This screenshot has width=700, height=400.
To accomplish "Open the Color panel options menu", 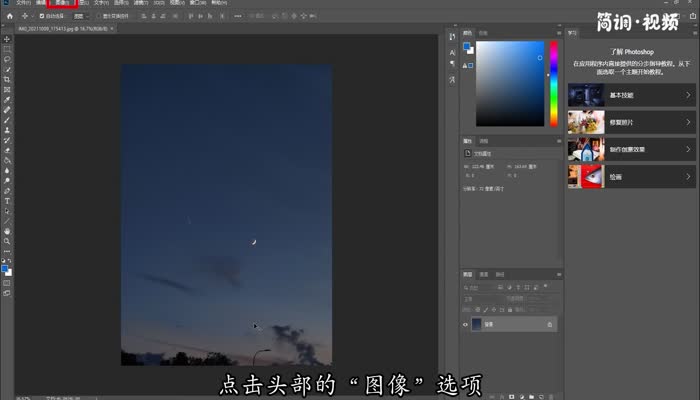I will pos(555,33).
